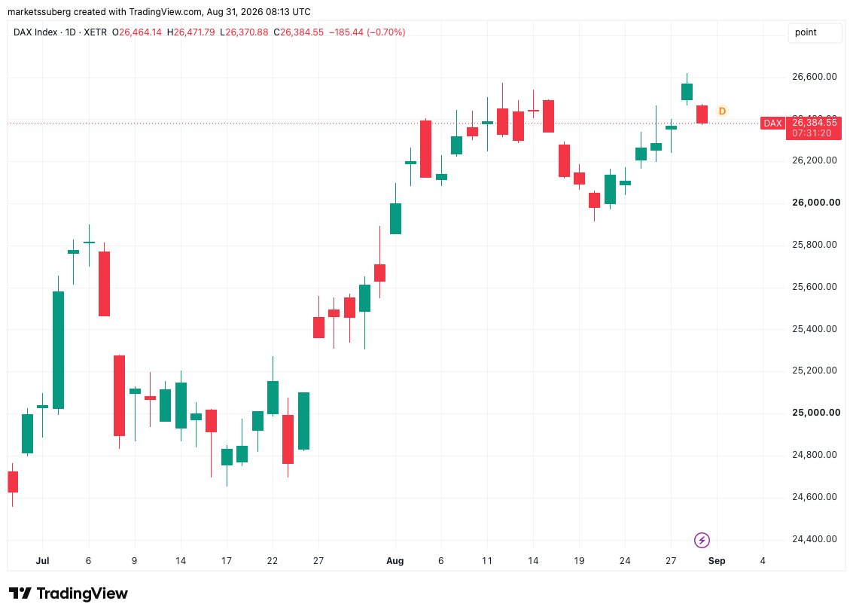Viewport: 853px width, 616px height.
Task: Click the Aug label on time axis
Action: click(395, 560)
